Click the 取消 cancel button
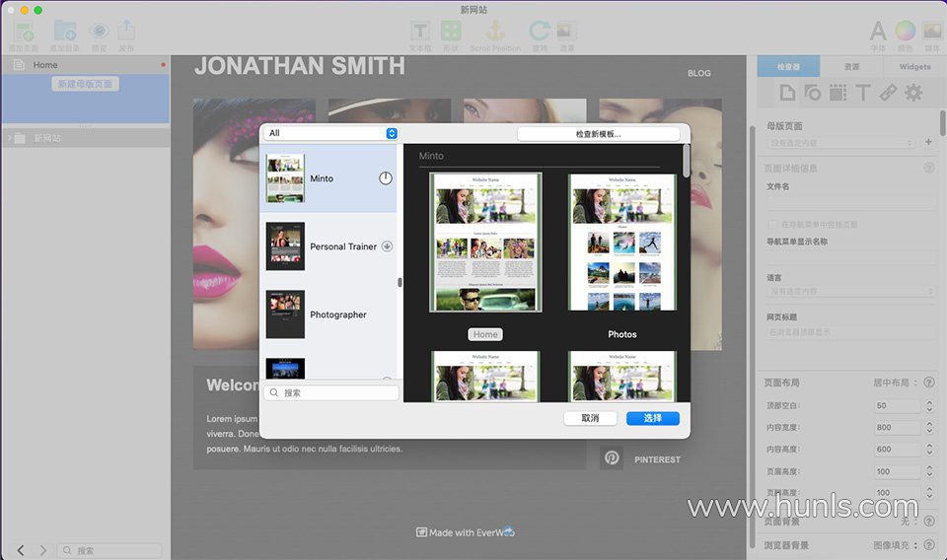This screenshot has height=560, width=947. pos(590,418)
